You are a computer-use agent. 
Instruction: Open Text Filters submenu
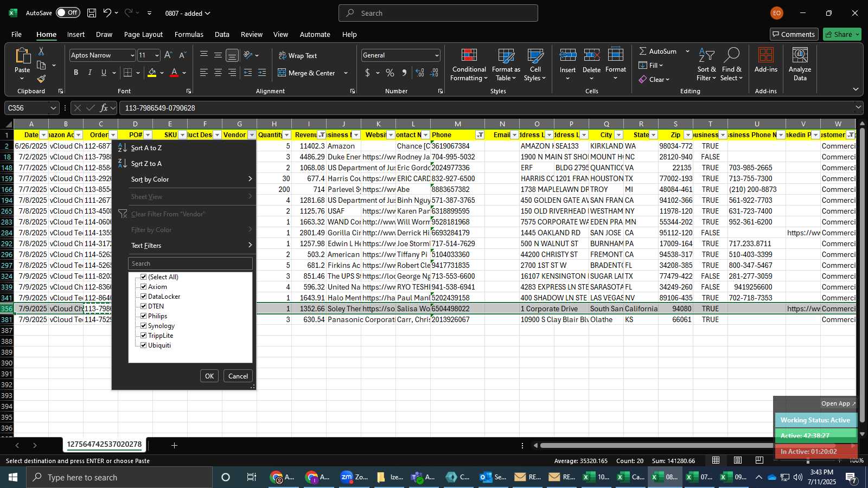point(184,246)
